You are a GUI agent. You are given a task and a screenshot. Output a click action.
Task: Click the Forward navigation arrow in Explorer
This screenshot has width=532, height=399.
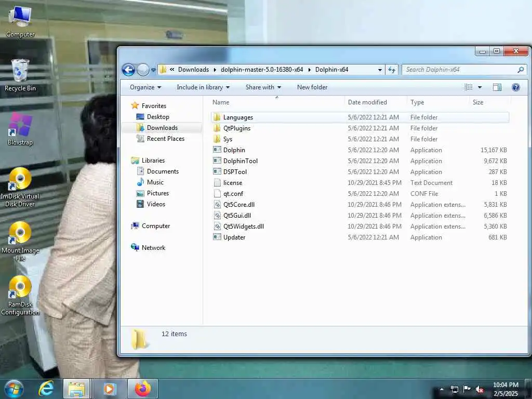[143, 70]
